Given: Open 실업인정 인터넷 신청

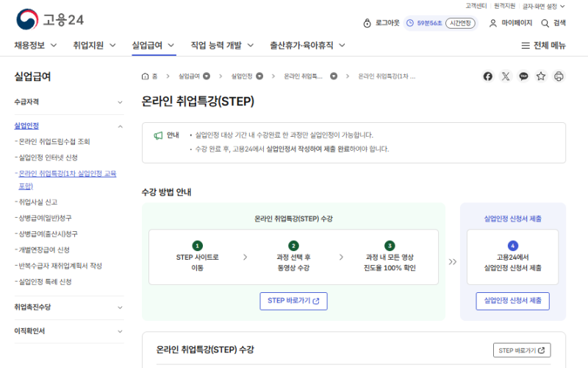Looking at the screenshot, I should [x=48, y=158].
